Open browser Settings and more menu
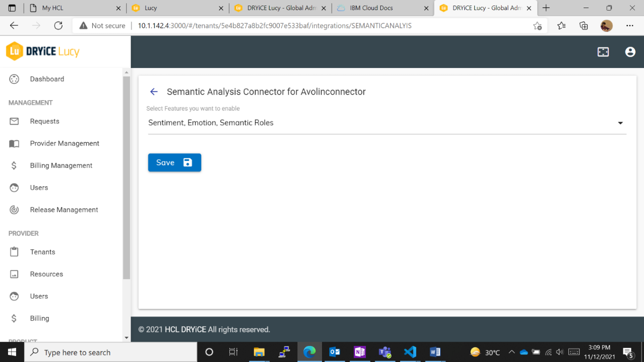The width and height of the screenshot is (644, 362). point(630,26)
